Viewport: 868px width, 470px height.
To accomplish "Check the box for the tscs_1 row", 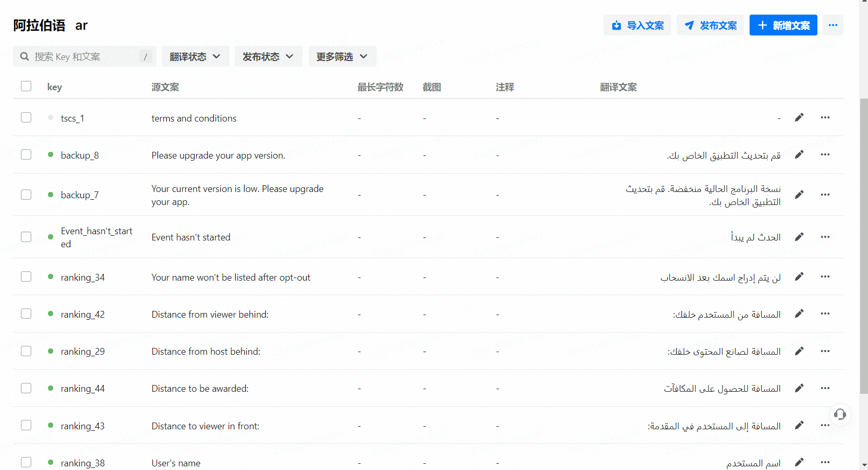I will (26, 117).
